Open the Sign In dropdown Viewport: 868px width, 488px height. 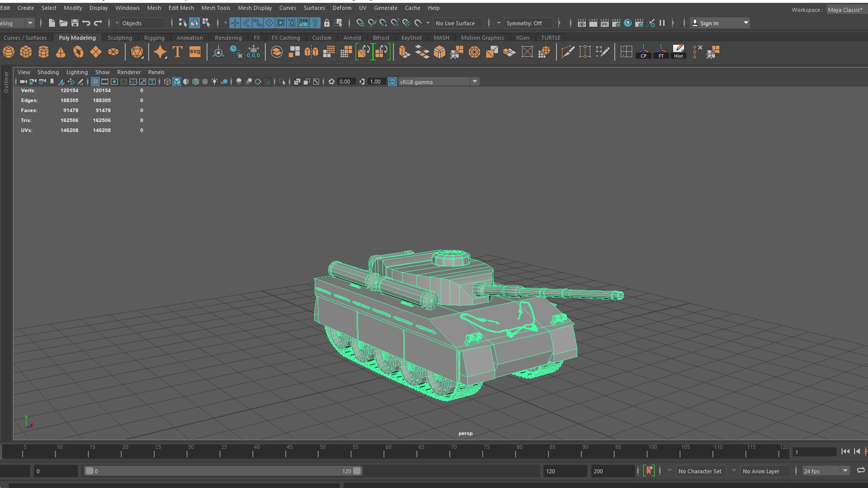point(720,23)
